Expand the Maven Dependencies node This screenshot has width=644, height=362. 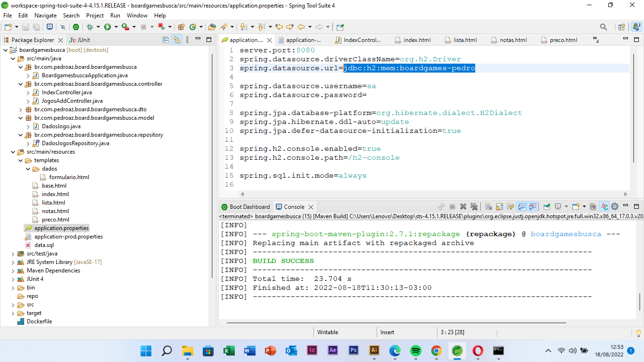tap(13, 271)
